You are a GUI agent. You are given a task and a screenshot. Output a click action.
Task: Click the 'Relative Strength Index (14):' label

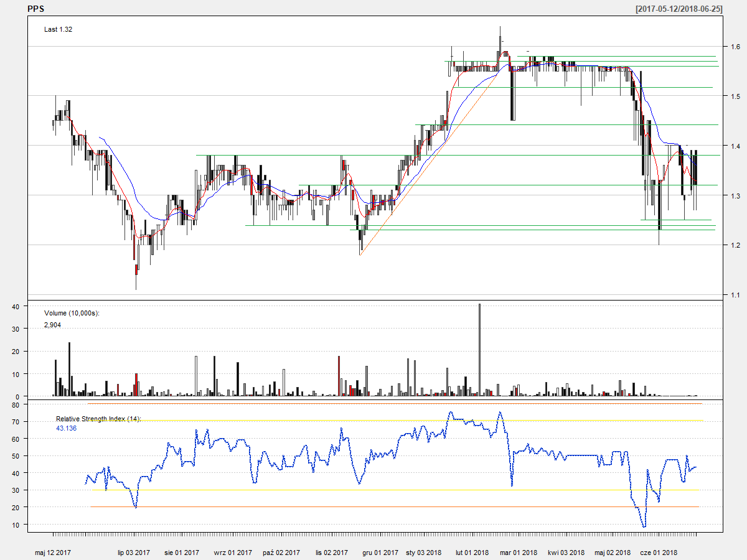[99, 419]
